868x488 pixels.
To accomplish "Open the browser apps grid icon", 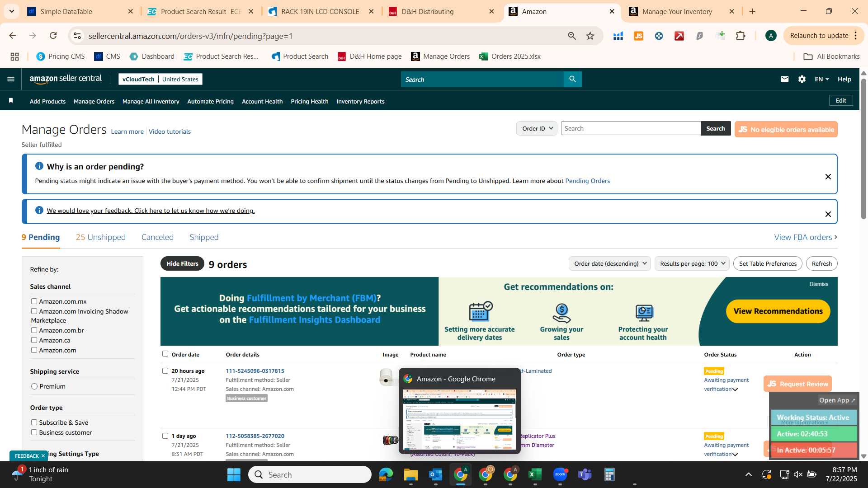I will tap(14, 56).
